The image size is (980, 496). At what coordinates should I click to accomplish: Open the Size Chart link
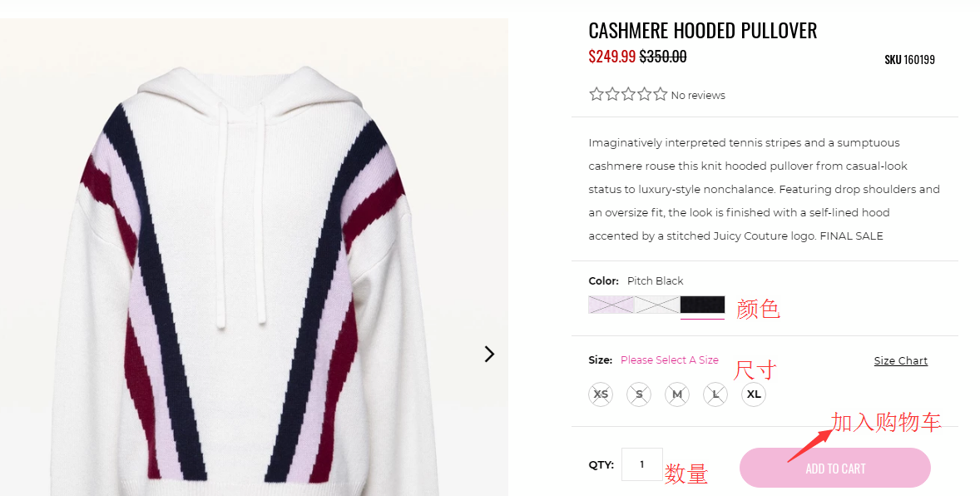tap(901, 361)
